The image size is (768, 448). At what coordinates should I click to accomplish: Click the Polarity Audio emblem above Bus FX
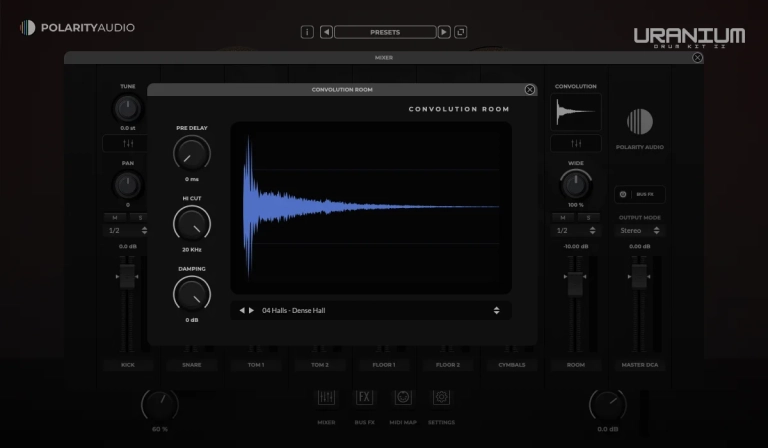[640, 121]
